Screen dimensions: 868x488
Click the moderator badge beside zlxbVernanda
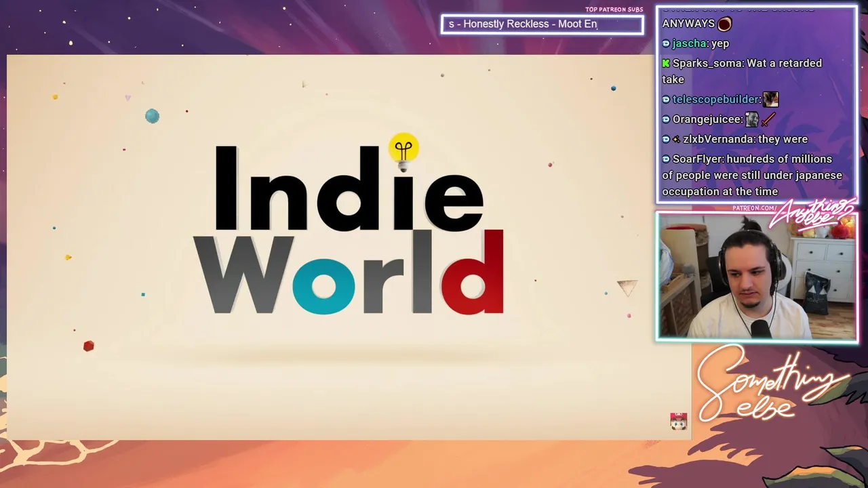676,140
